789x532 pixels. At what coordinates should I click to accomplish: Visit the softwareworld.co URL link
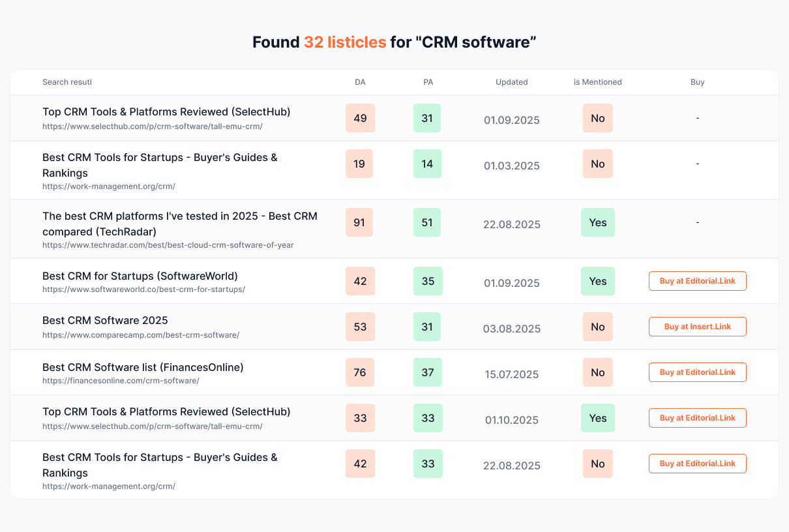tap(143, 289)
